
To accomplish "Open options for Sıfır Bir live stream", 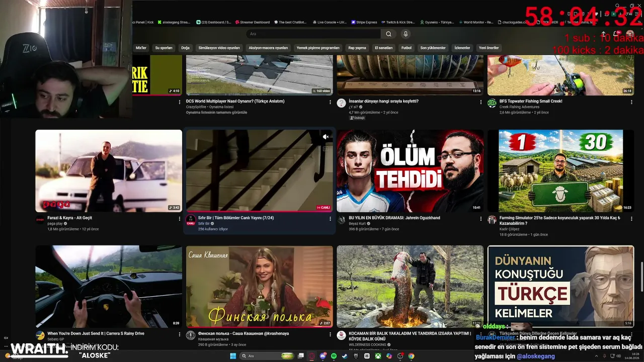I will pos(330,219).
